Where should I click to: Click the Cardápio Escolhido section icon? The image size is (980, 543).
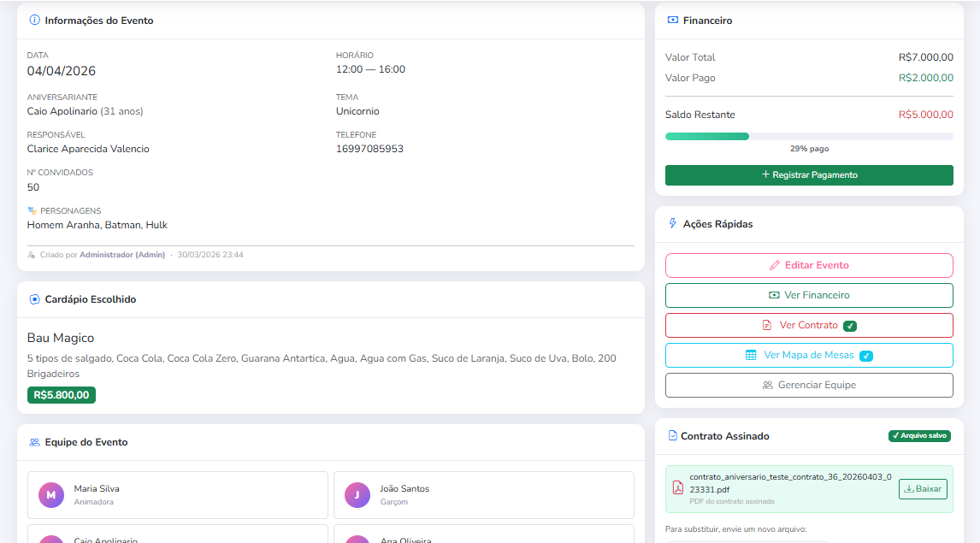(34, 299)
